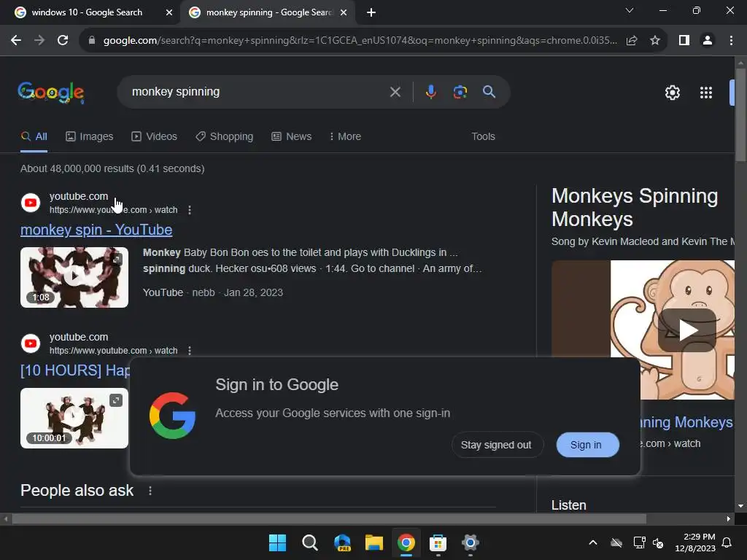Open the tab search chevron
This screenshot has height=560, width=747.
[x=630, y=10]
